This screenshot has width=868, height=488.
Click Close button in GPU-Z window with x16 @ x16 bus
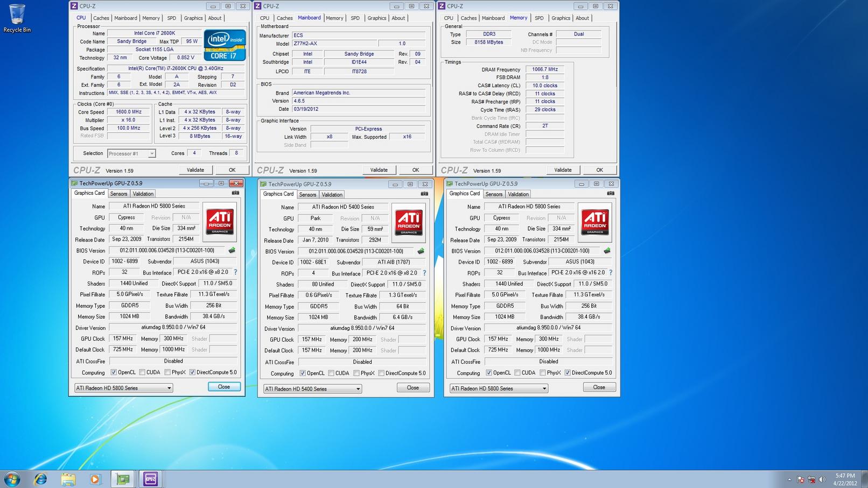pyautogui.click(x=599, y=387)
